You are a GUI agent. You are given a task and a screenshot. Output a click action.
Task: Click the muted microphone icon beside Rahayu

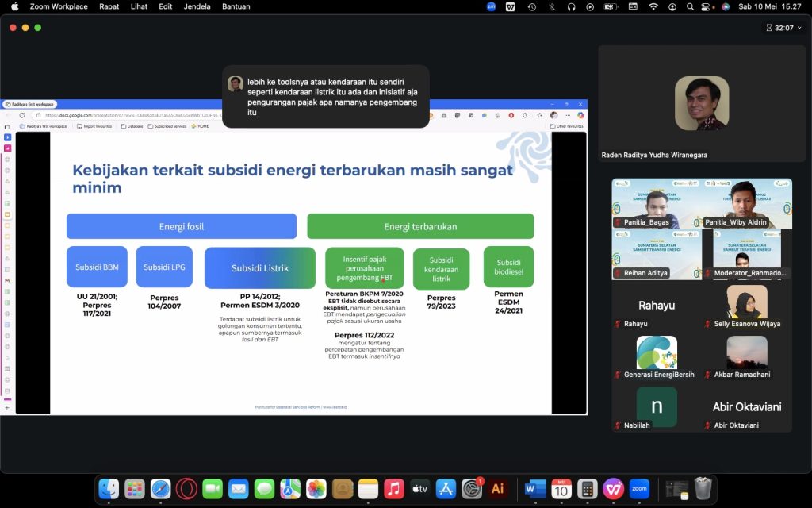tap(618, 324)
